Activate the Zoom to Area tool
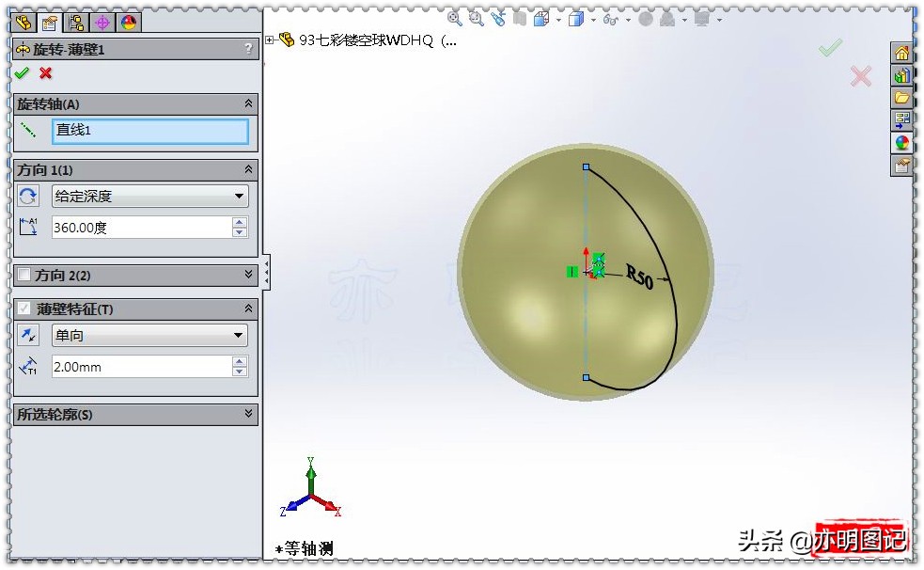This screenshot has width=924, height=570. (x=477, y=19)
